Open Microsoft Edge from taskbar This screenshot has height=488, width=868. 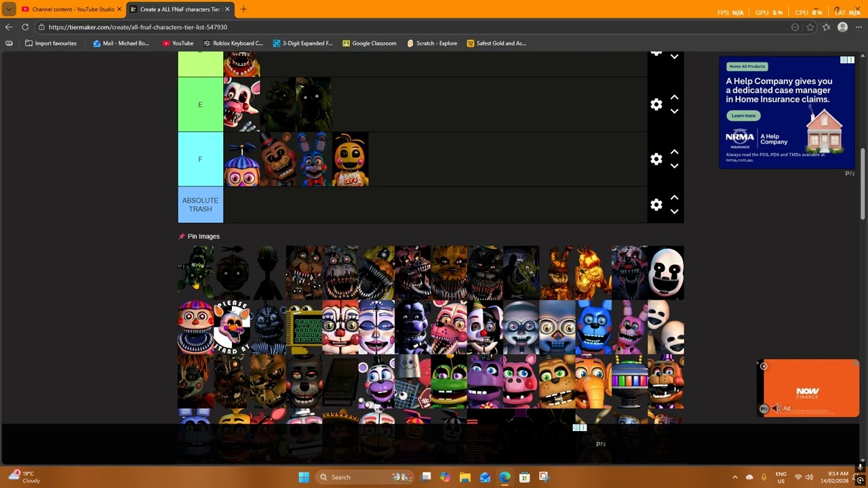coord(505,477)
